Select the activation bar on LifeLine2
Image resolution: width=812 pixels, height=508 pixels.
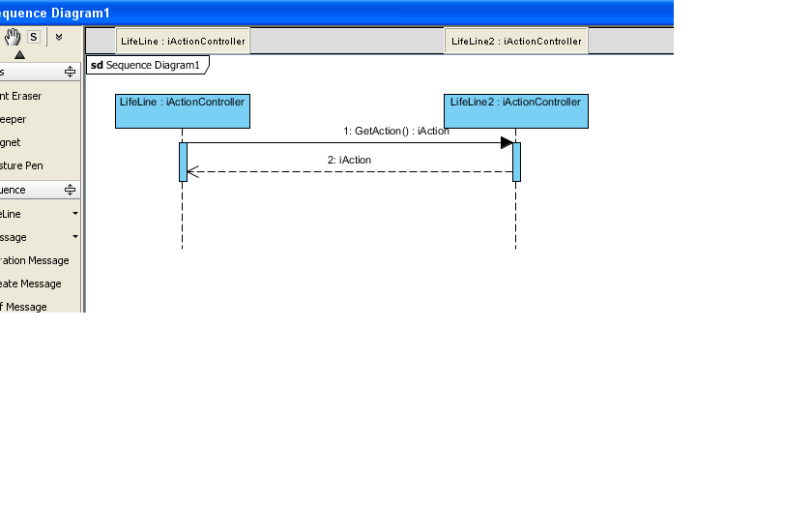tap(516, 162)
